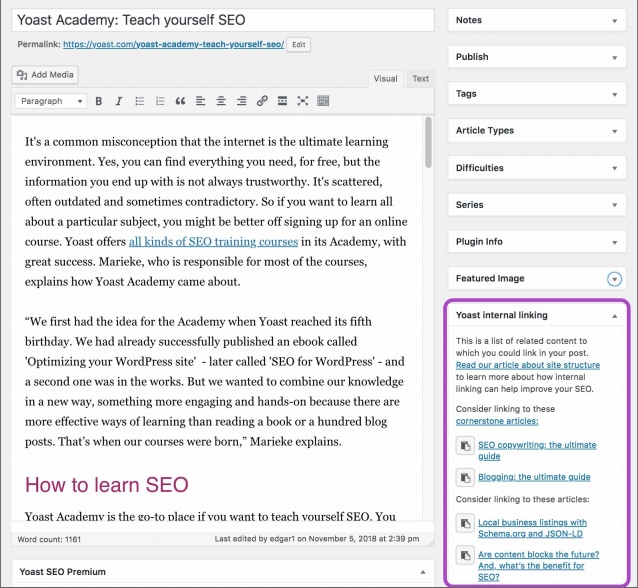Open 'all kinds of SEO training courses' link
The width and height of the screenshot is (638, 588).
[x=213, y=242]
